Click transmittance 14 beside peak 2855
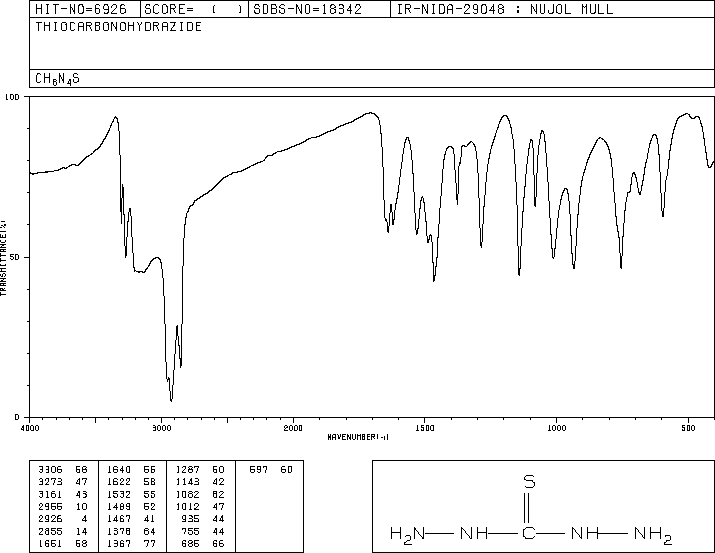This screenshot has width=715, height=553. [81, 531]
